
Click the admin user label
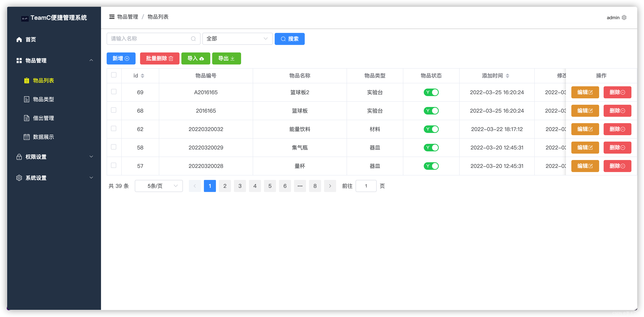coord(613,17)
